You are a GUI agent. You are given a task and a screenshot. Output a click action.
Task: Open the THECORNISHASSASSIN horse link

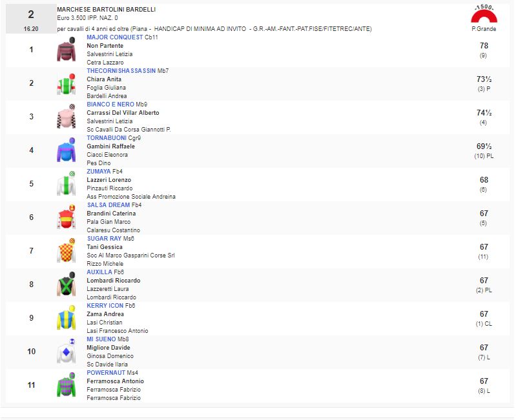(x=121, y=71)
